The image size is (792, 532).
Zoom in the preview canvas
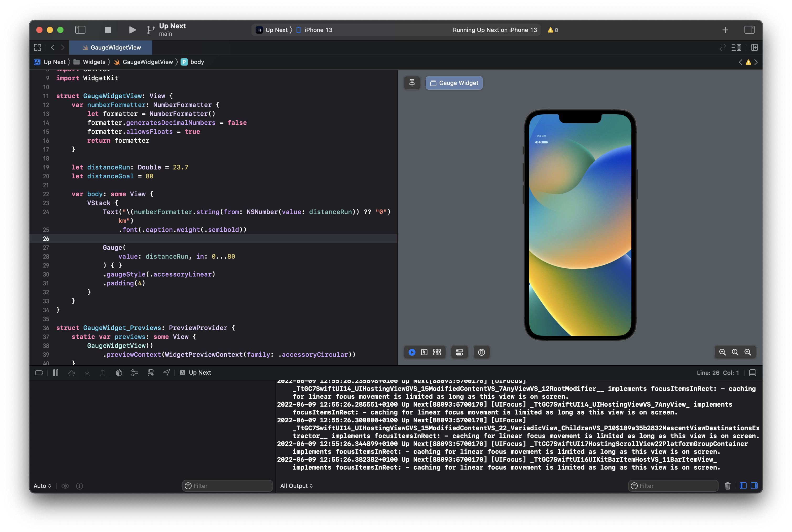[x=748, y=352]
